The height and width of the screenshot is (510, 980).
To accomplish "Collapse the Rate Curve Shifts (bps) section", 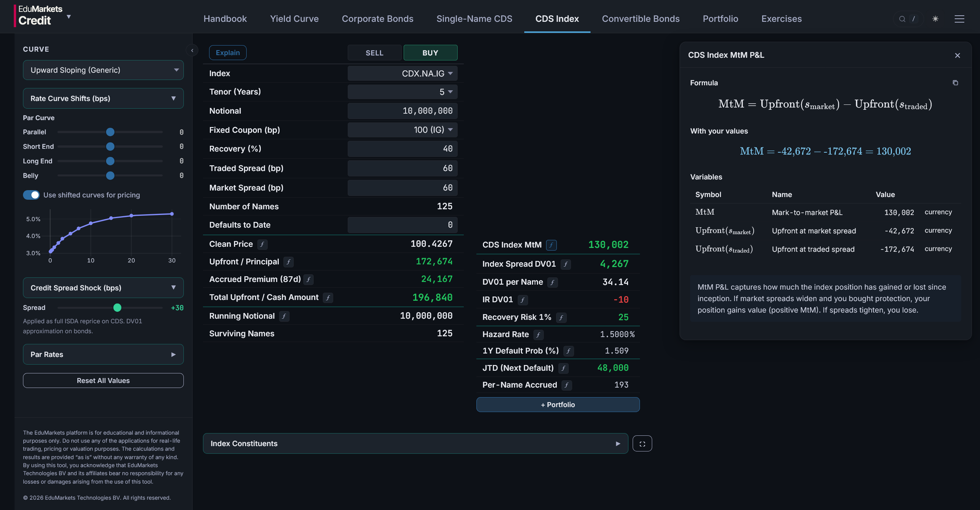I will click(103, 99).
